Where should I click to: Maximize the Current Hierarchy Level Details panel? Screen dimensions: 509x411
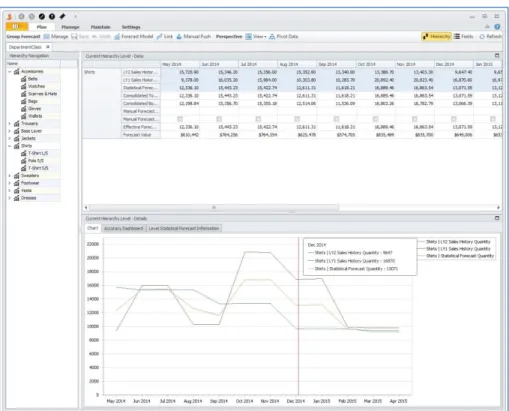pos(497,218)
